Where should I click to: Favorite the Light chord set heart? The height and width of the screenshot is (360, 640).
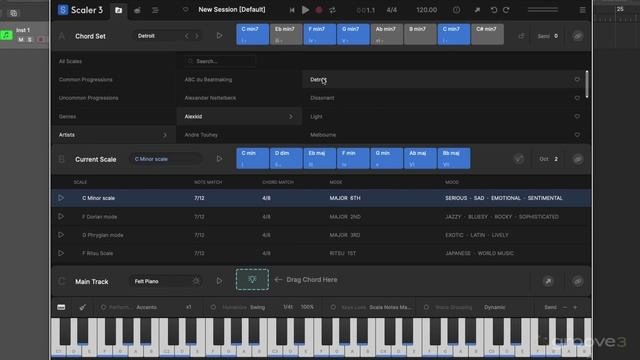[577, 116]
